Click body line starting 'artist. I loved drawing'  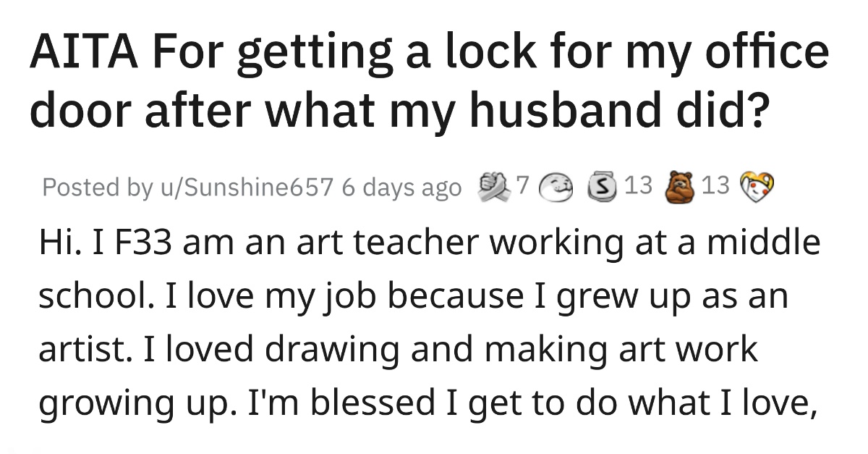click(398, 350)
